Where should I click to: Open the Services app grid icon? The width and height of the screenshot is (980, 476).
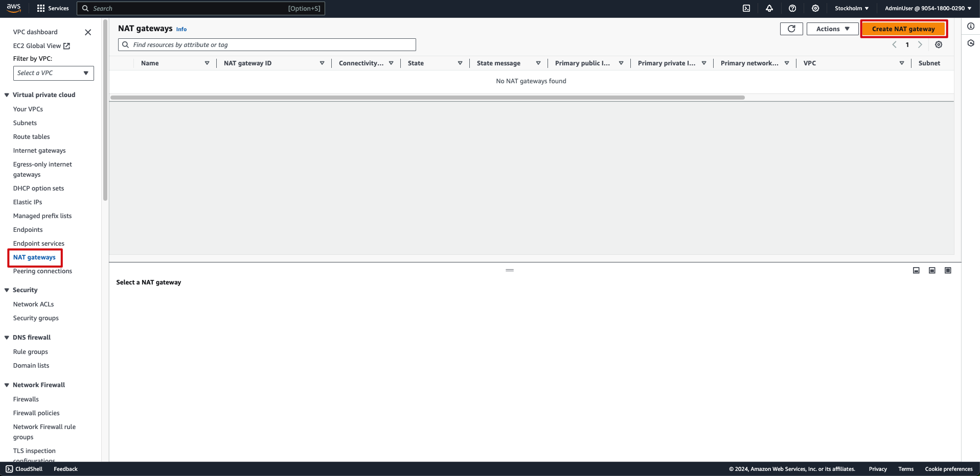click(40, 8)
